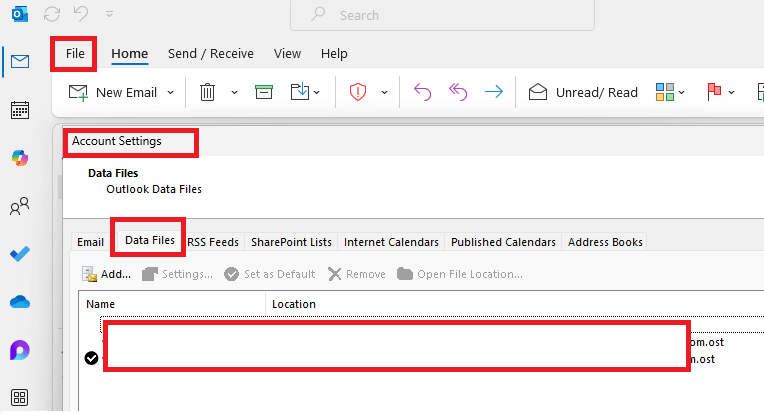This screenshot has height=414, width=764.
Task: Click the Categorize colored squares icon
Action: click(x=665, y=92)
